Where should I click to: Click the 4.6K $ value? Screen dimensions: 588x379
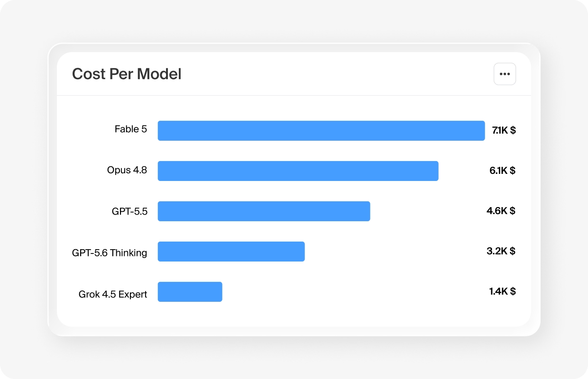(x=501, y=211)
